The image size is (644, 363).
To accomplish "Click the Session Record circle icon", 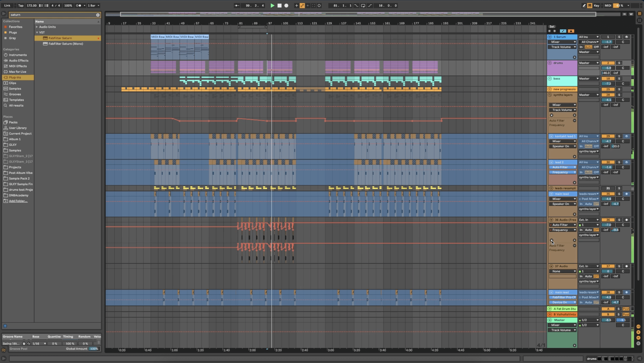I will (319, 5).
